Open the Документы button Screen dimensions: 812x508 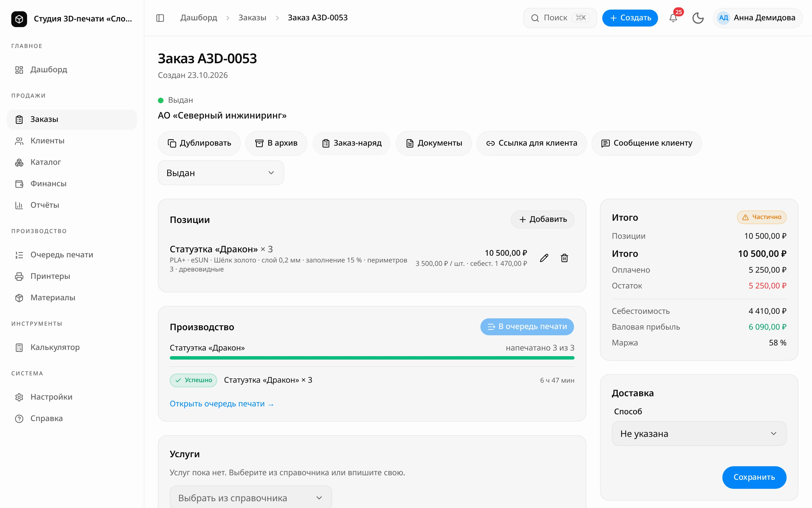click(x=434, y=143)
